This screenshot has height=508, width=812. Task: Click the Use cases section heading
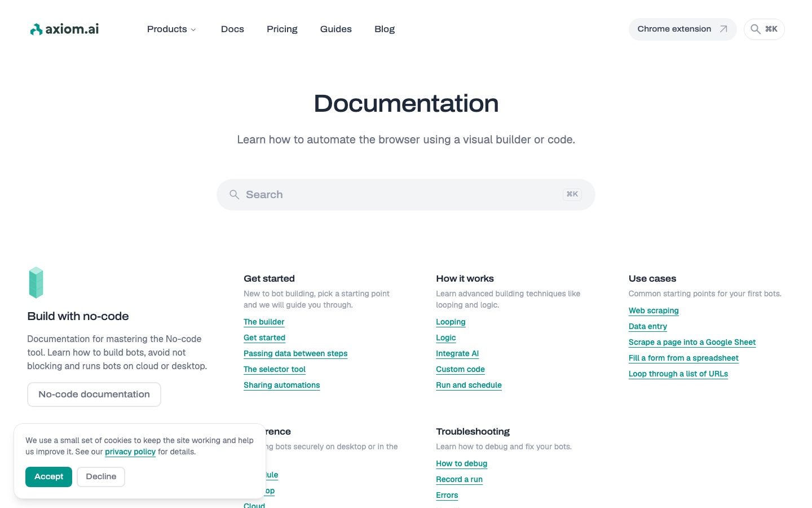point(652,278)
